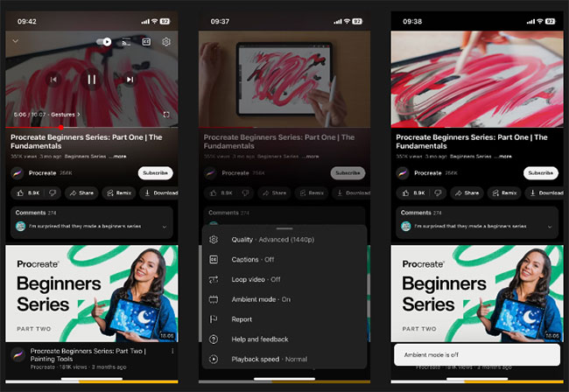
Task: Click the Report flag icon in settings sheet
Action: click(x=214, y=319)
